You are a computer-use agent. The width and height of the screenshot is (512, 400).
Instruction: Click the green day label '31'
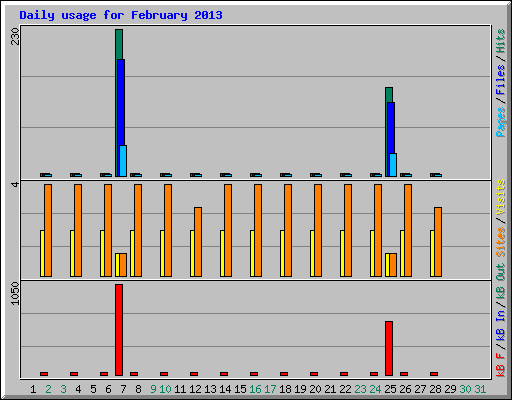(x=480, y=389)
